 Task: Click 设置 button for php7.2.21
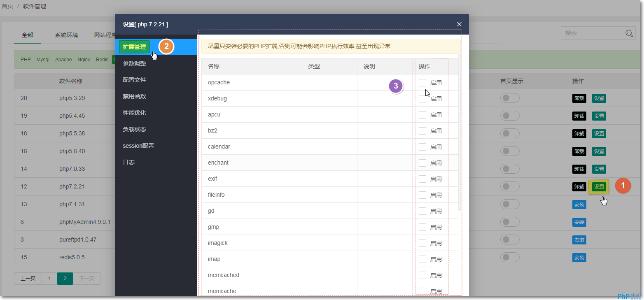tap(599, 187)
